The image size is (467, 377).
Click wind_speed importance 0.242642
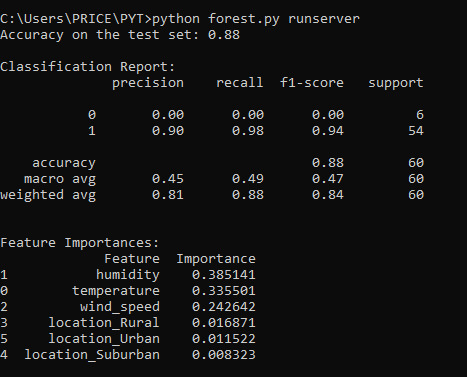click(x=224, y=307)
